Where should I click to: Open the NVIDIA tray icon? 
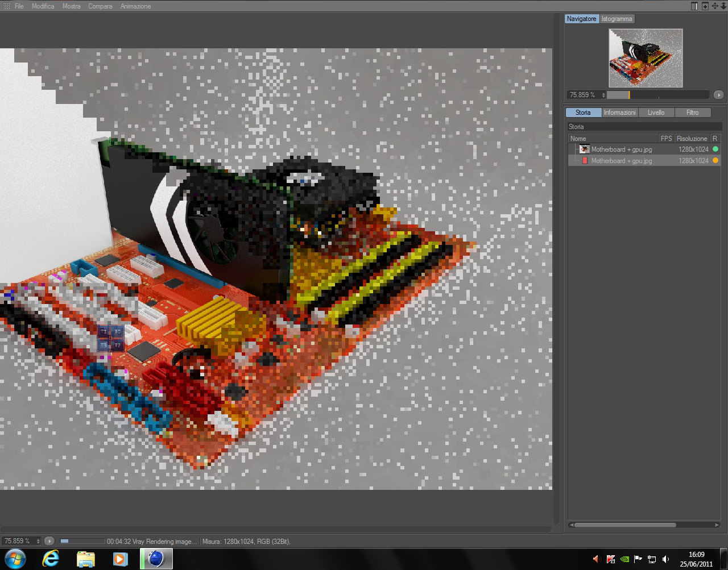[x=624, y=559]
